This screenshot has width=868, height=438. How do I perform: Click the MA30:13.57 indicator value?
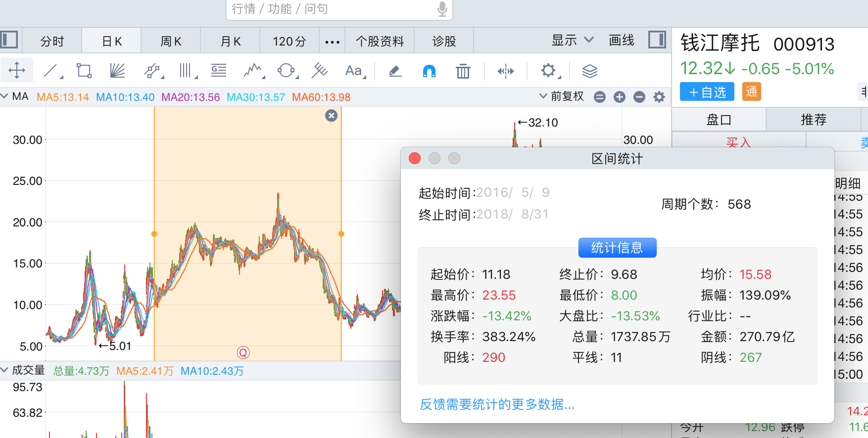coord(256,97)
